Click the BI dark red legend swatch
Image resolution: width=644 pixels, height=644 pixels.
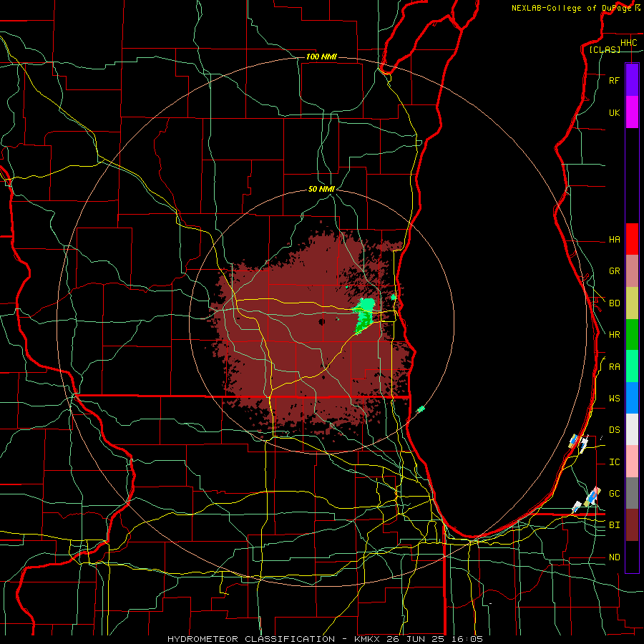[632, 525]
